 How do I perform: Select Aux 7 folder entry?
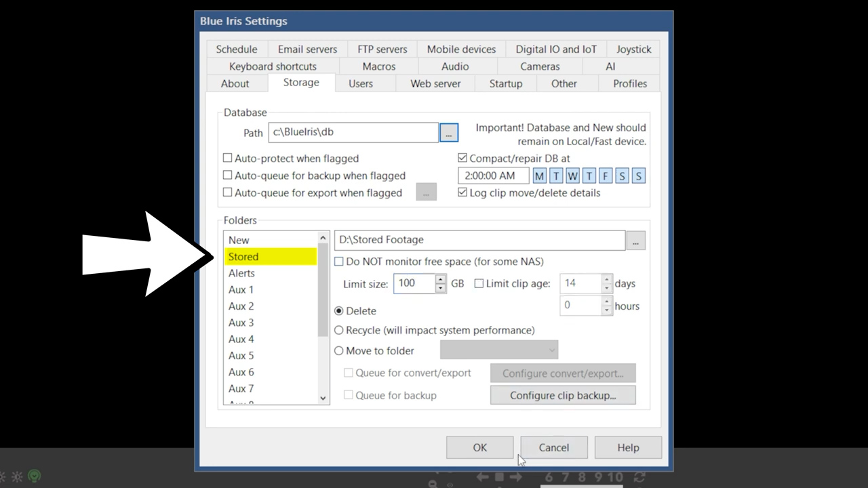click(x=271, y=388)
